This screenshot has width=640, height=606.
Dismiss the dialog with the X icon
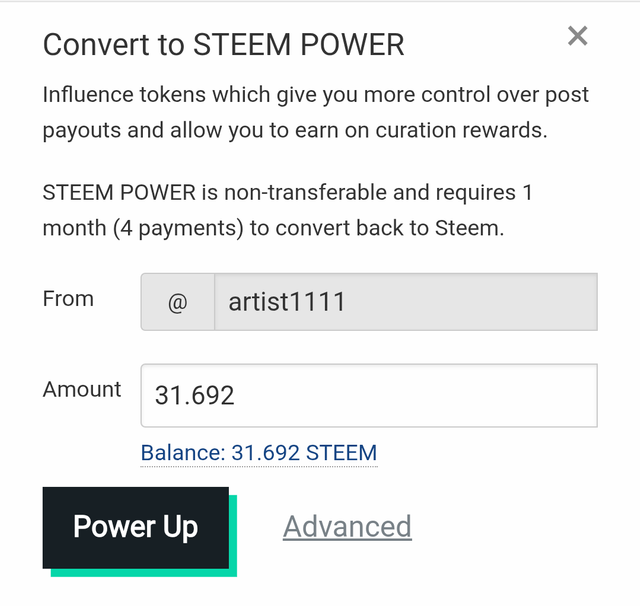point(578,36)
